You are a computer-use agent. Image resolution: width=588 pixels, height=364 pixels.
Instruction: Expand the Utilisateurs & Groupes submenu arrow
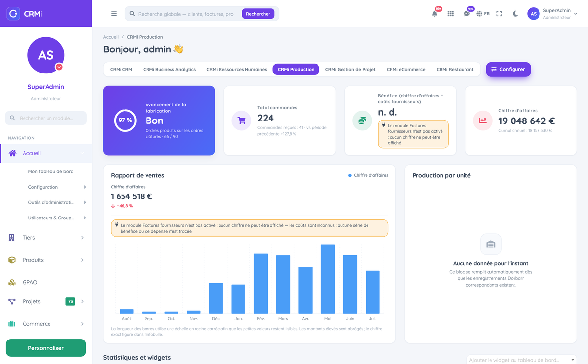85,218
